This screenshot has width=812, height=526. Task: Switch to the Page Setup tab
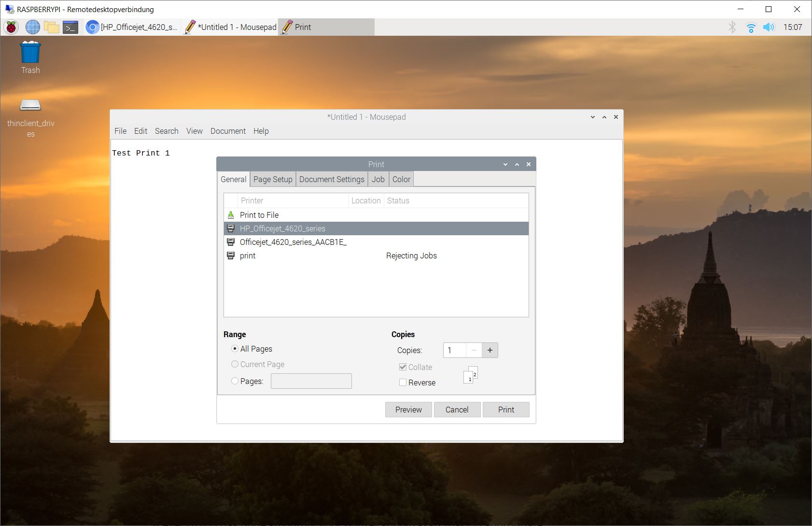tap(273, 179)
